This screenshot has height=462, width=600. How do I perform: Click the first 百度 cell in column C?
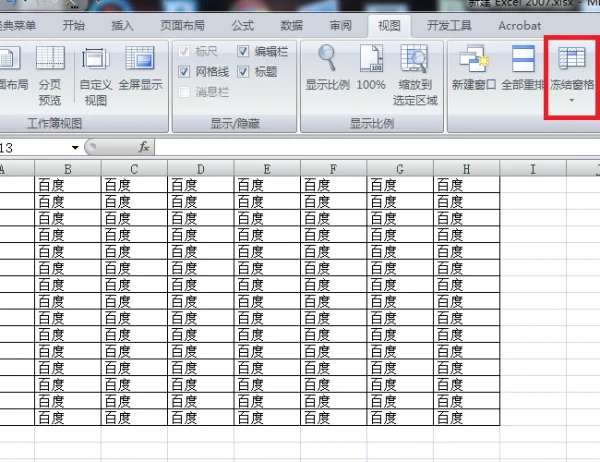coord(134,185)
